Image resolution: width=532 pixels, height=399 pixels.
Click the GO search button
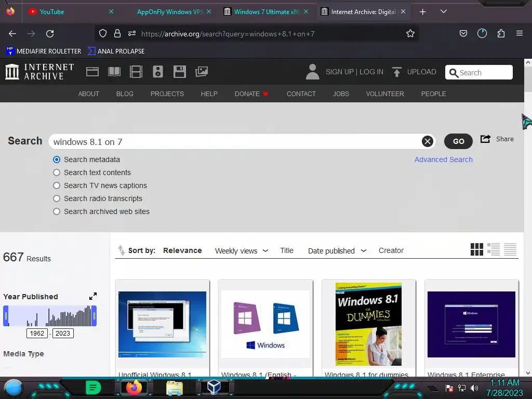458,141
